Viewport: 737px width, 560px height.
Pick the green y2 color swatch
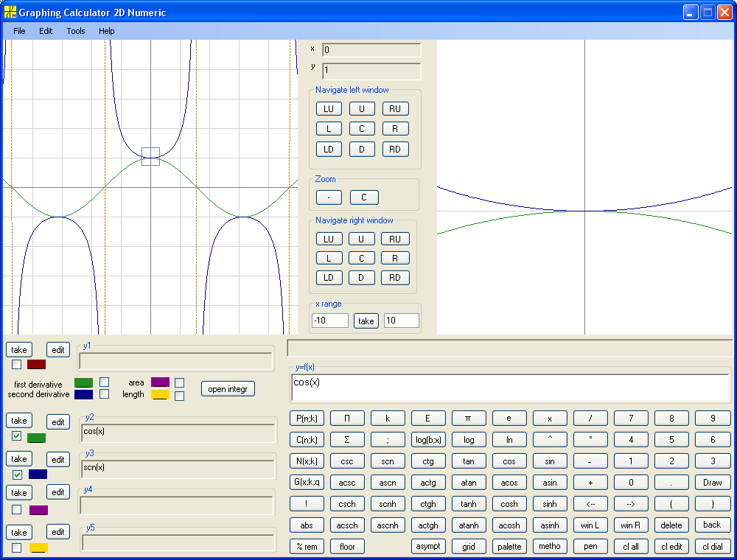(36, 438)
